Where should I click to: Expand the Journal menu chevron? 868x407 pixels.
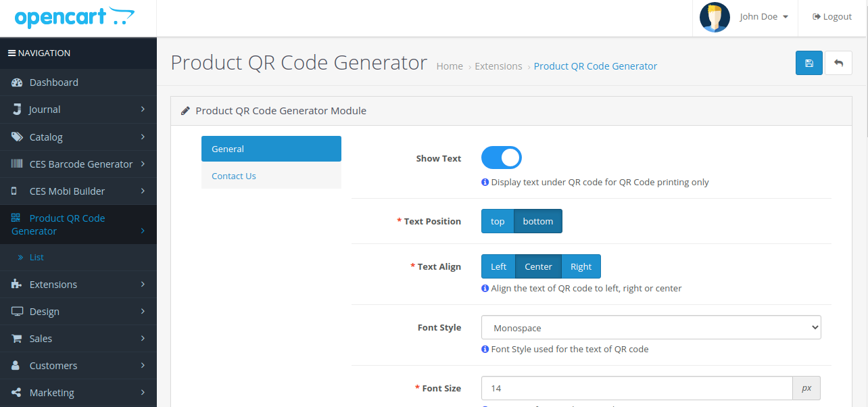[143, 110]
